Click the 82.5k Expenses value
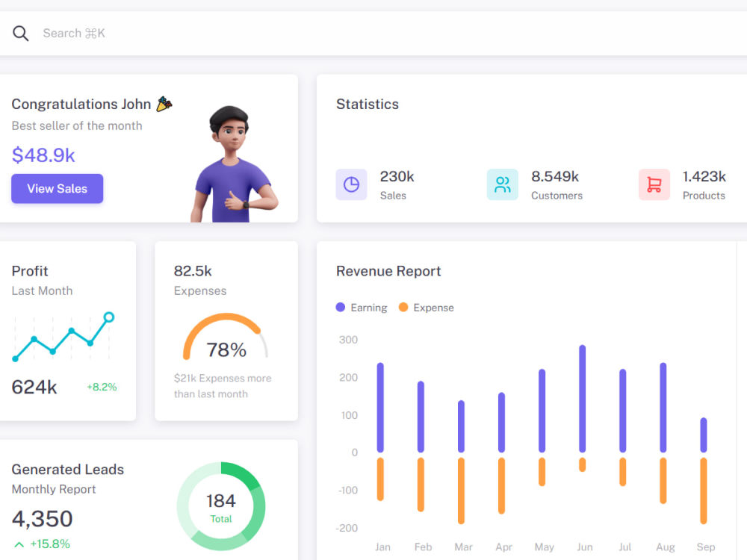 [x=193, y=271]
